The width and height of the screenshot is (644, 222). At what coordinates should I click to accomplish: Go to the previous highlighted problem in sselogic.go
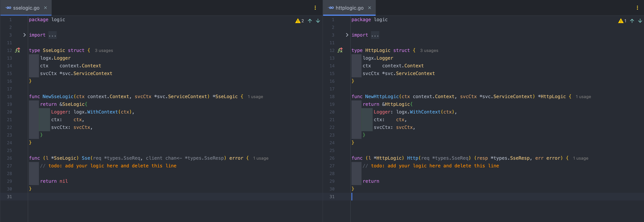pyautogui.click(x=310, y=21)
